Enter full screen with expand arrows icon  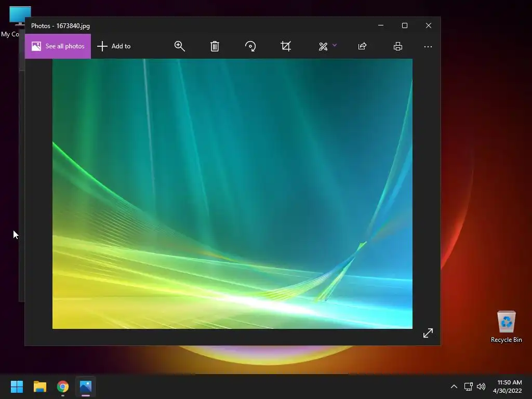[428, 333]
